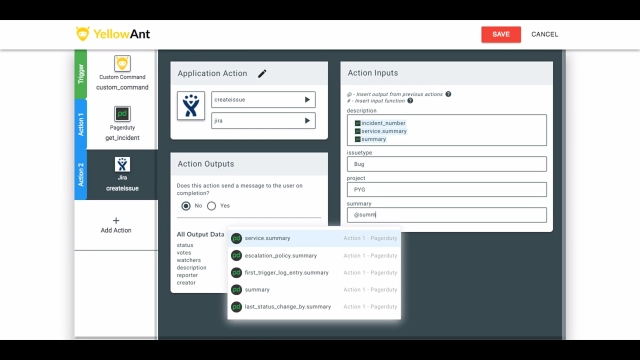Click the reporter output data item

187,275
